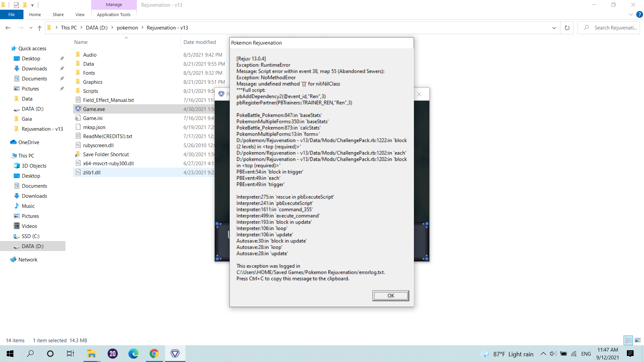Click the Manage contextual tab
The width and height of the screenshot is (644, 362).
[x=114, y=5]
